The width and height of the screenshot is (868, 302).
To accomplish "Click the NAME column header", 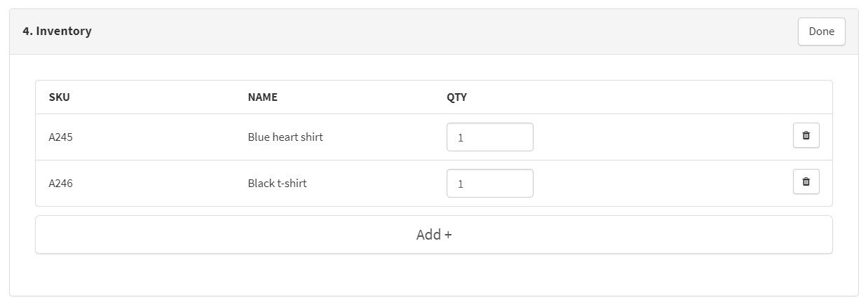I will 262,97.
